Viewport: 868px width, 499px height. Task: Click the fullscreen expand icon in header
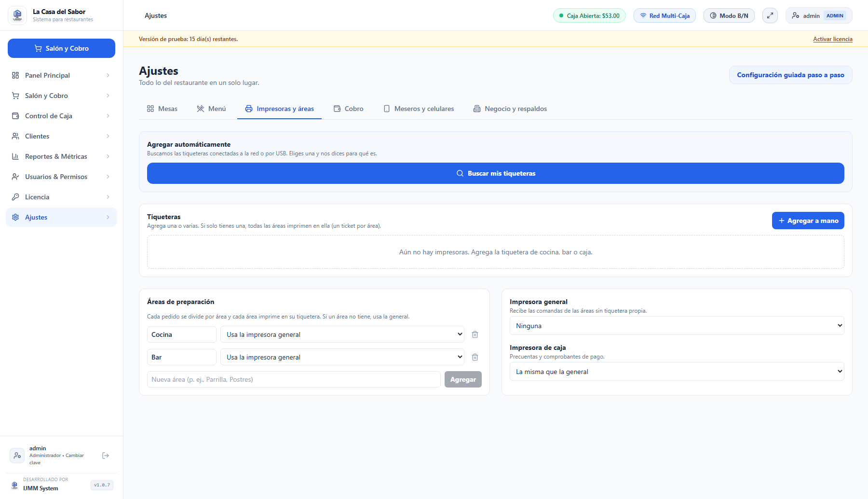770,15
